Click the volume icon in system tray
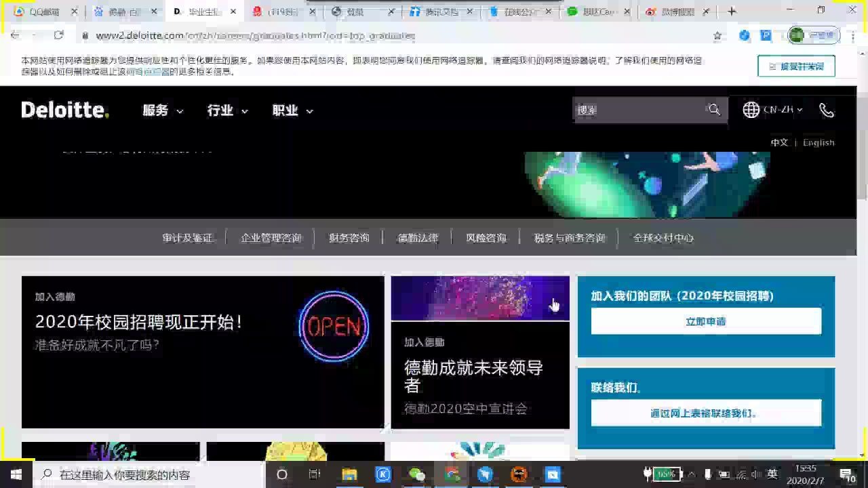This screenshot has height=488, width=868. (756, 474)
